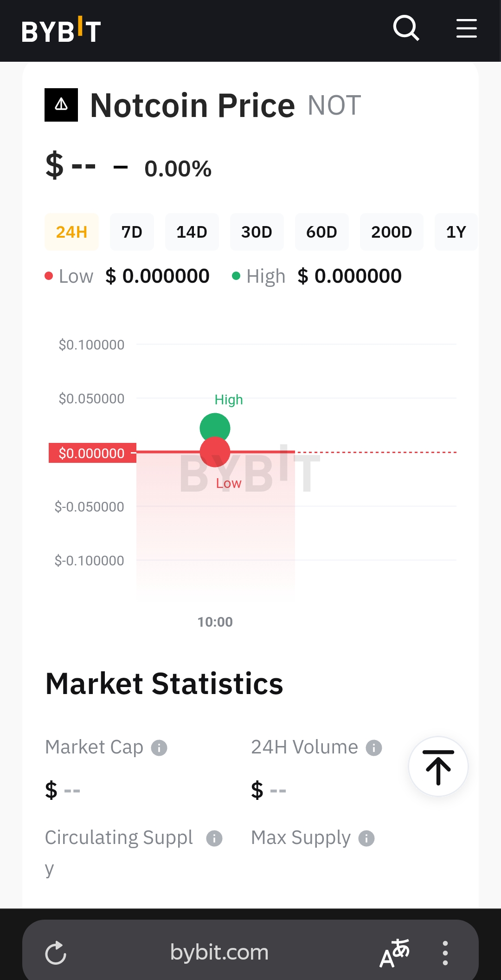Show Circulating Supply info icon
Viewport: 501px width, 980px height.
coord(214,838)
